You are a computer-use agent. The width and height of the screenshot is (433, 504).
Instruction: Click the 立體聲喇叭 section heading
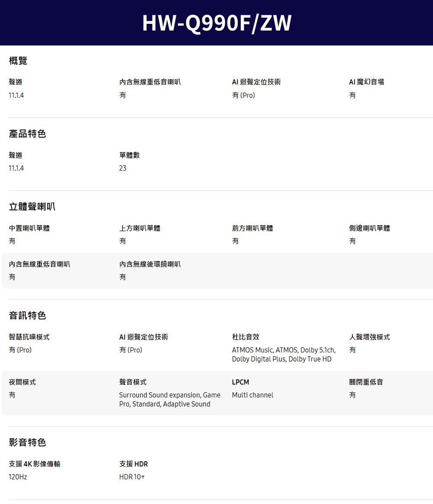(x=32, y=207)
